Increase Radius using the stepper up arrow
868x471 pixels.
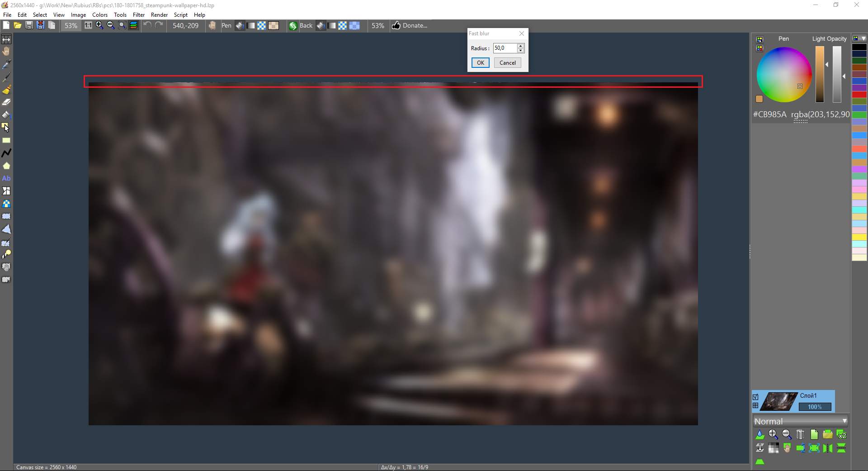click(x=521, y=46)
